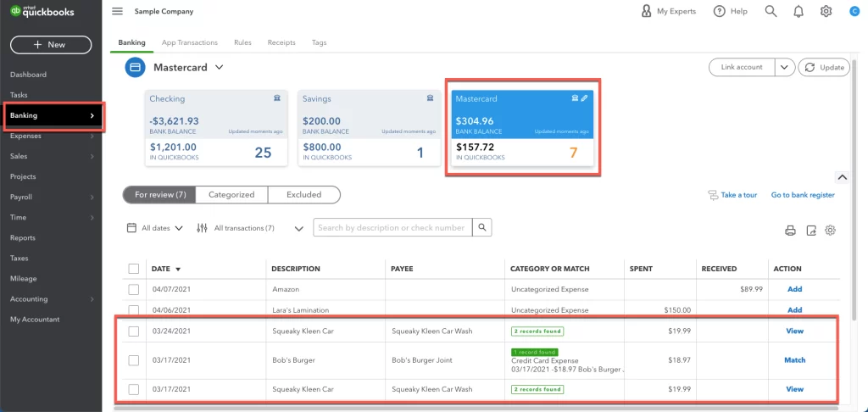The image size is (868, 412).
Task: Select the Checking account card
Action: click(216, 128)
